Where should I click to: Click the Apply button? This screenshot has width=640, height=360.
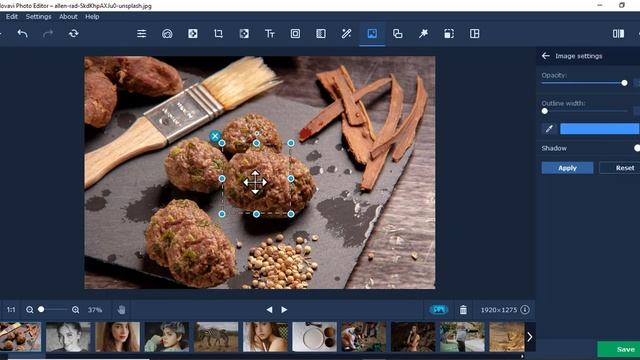coord(567,168)
